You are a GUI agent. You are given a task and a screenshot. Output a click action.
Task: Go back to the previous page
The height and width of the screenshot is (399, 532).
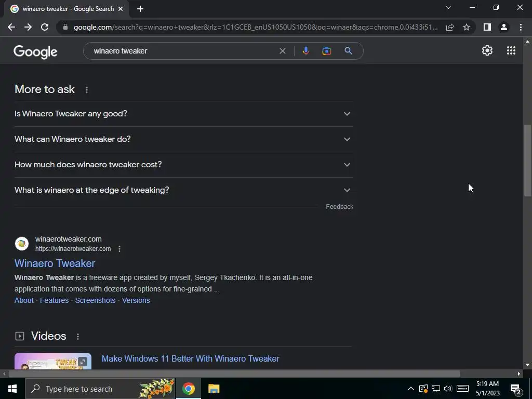11,27
